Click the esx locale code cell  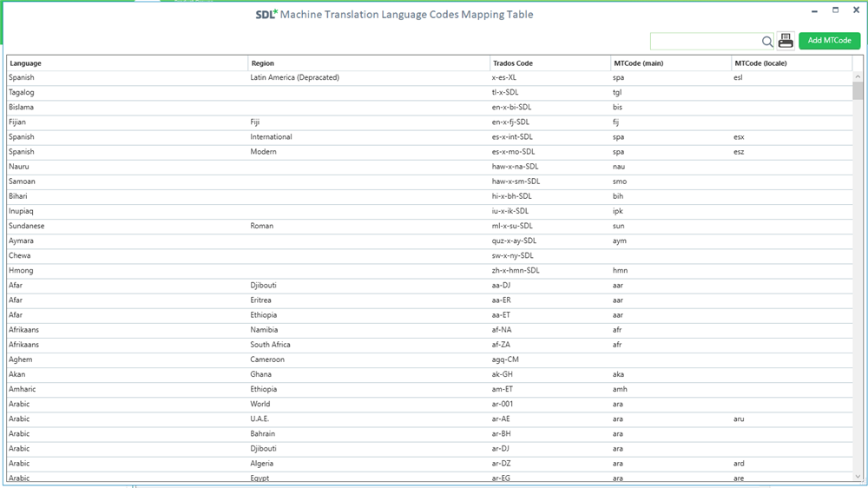(739, 137)
